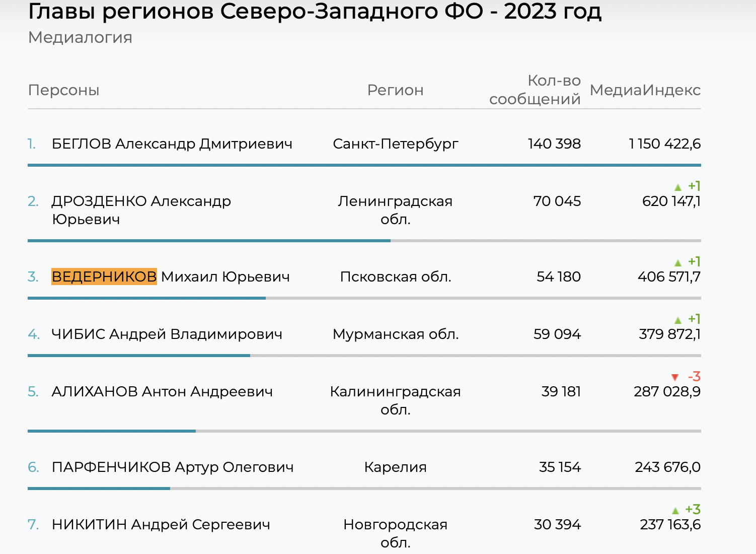
Task: Click Калининградская обл. region text
Action: [x=395, y=400]
